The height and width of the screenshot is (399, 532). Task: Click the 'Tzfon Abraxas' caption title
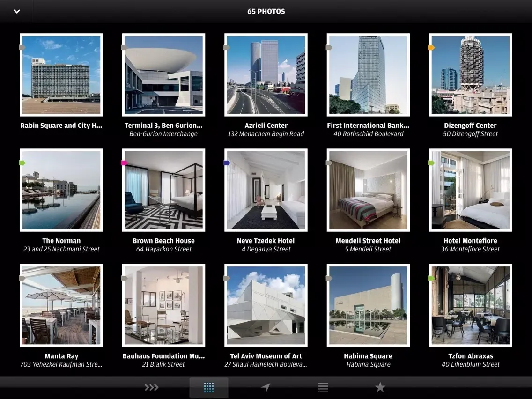[470, 356]
